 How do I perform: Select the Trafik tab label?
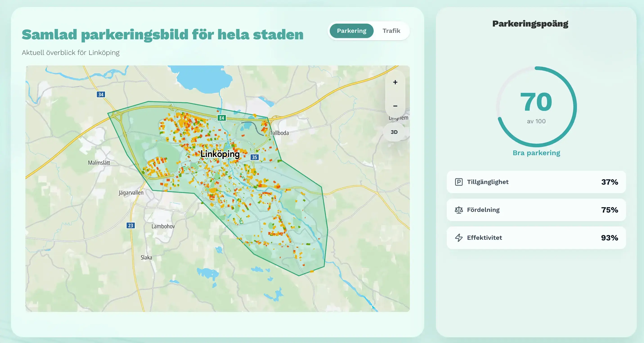391,31
